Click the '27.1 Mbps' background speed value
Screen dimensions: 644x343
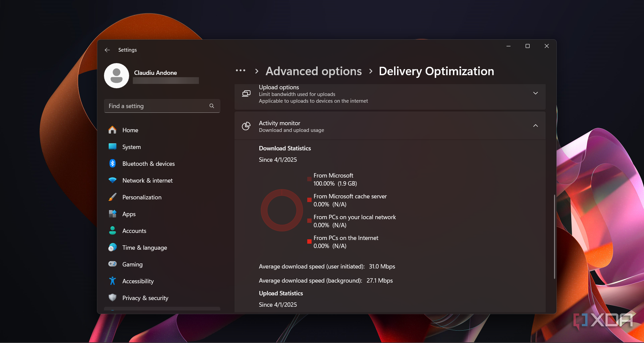[x=380, y=281]
